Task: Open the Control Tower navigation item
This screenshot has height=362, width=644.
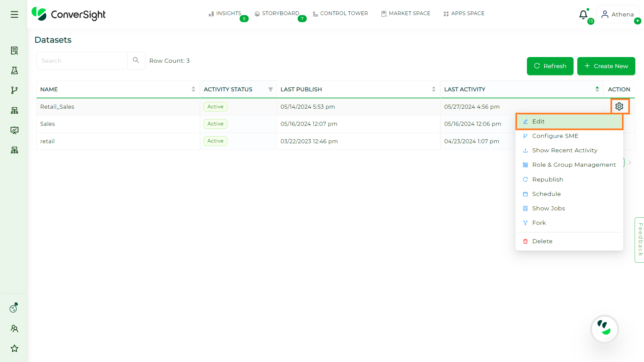Action: (x=340, y=13)
